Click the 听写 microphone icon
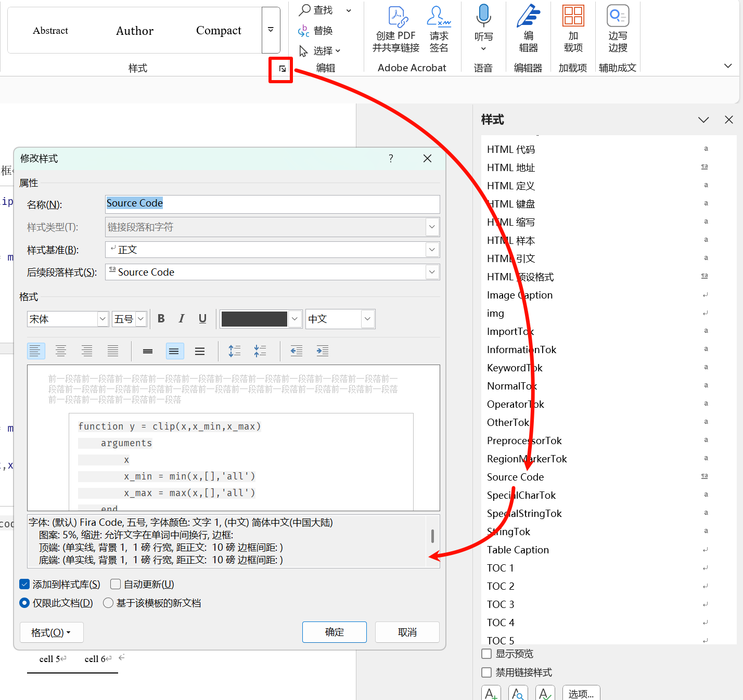 tap(483, 16)
